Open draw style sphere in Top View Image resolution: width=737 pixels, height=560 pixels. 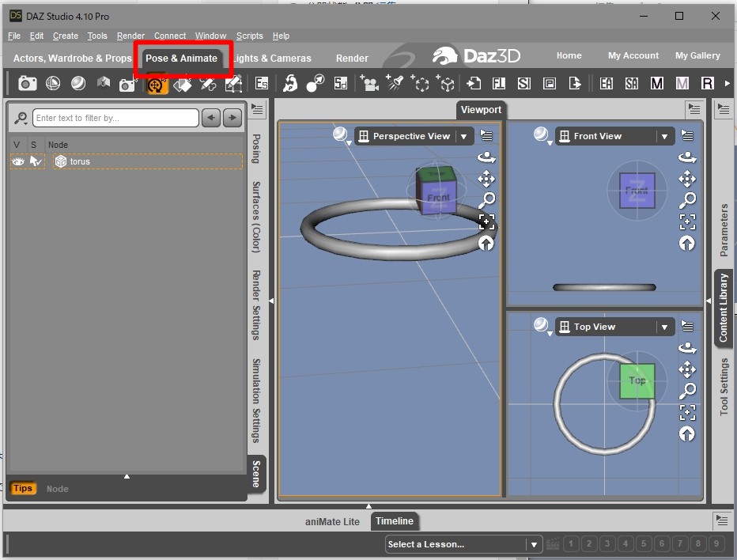[542, 325]
